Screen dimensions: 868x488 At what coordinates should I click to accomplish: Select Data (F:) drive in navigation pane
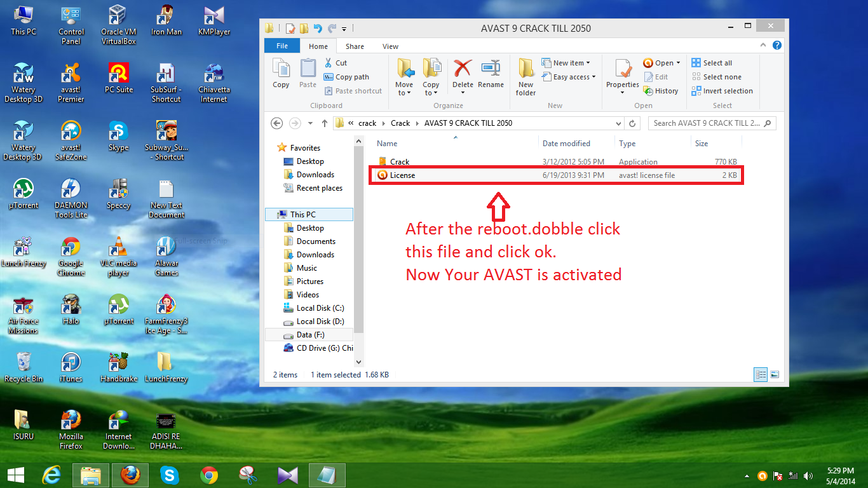[x=309, y=335]
